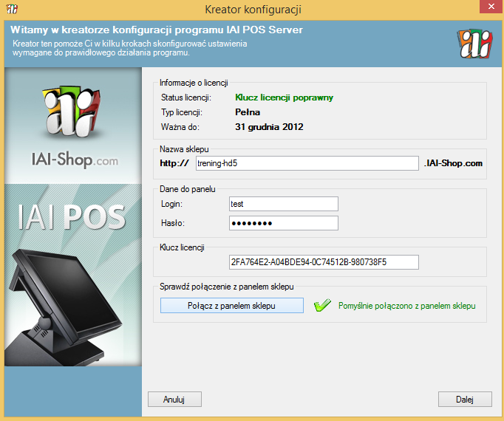Click the Klucz licencji key field
The width and height of the screenshot is (504, 421).
(324, 262)
